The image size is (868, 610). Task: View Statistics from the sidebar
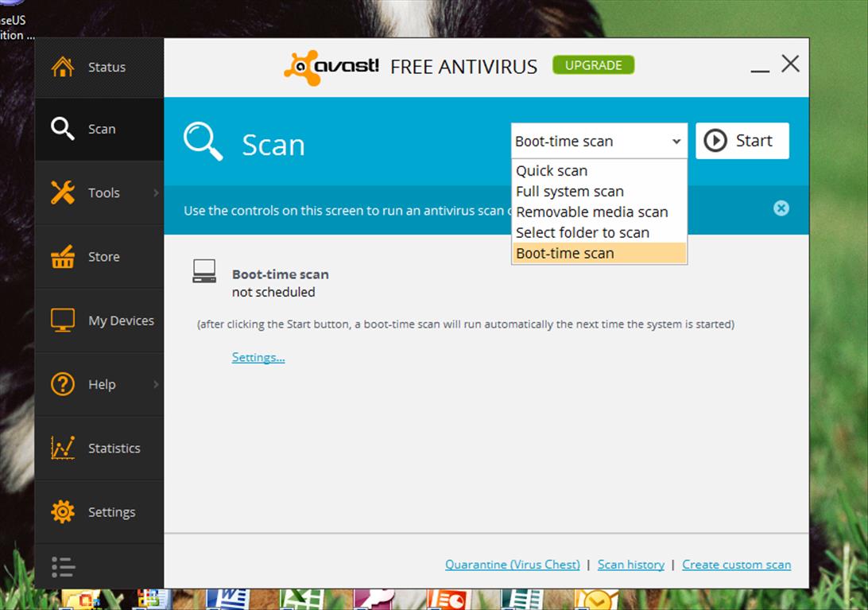[99, 448]
